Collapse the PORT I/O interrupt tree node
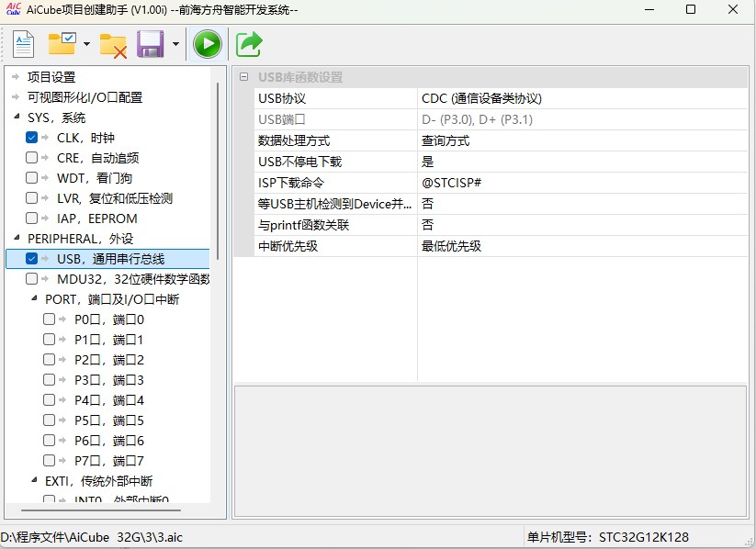This screenshot has height=549, width=756. tap(33, 299)
